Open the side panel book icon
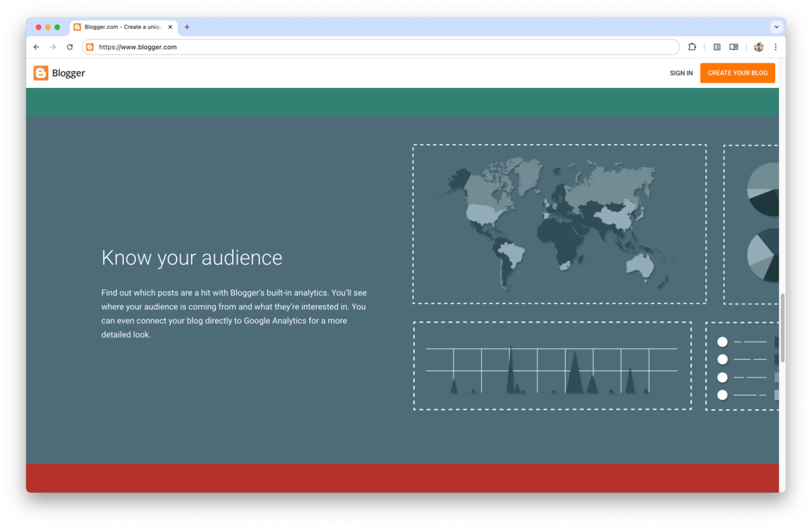 click(734, 47)
